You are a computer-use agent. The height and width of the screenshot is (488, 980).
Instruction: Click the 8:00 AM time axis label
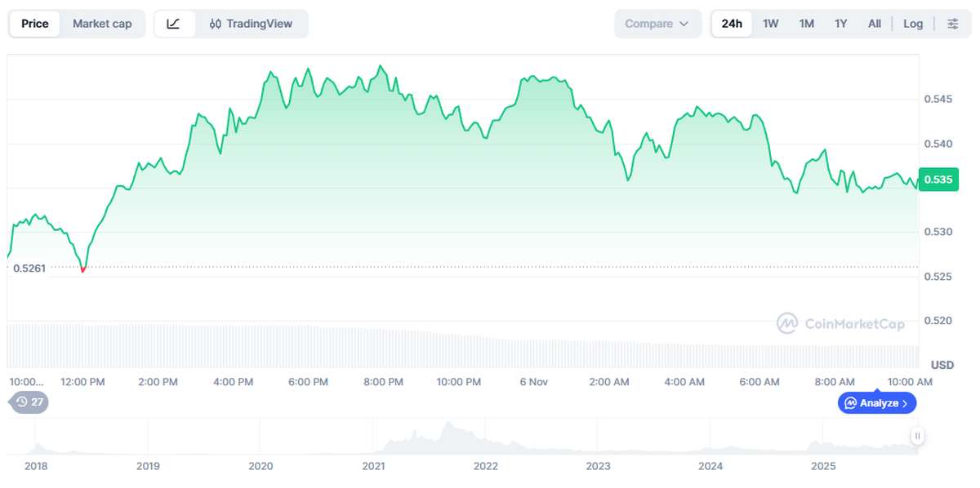835,382
